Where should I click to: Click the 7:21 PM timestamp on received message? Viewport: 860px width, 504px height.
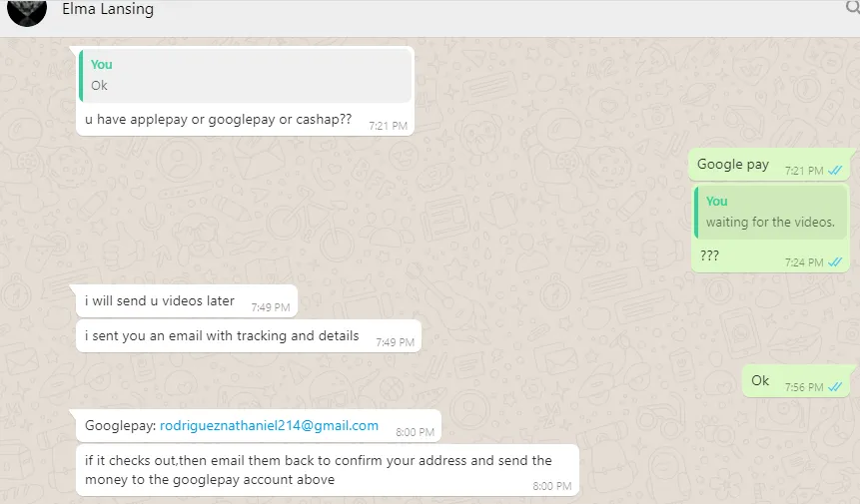388,126
